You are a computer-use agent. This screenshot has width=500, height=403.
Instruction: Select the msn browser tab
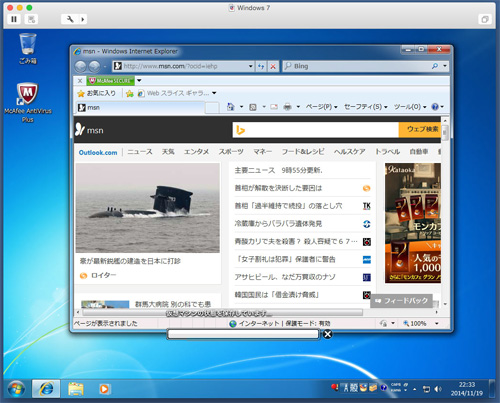(x=140, y=107)
